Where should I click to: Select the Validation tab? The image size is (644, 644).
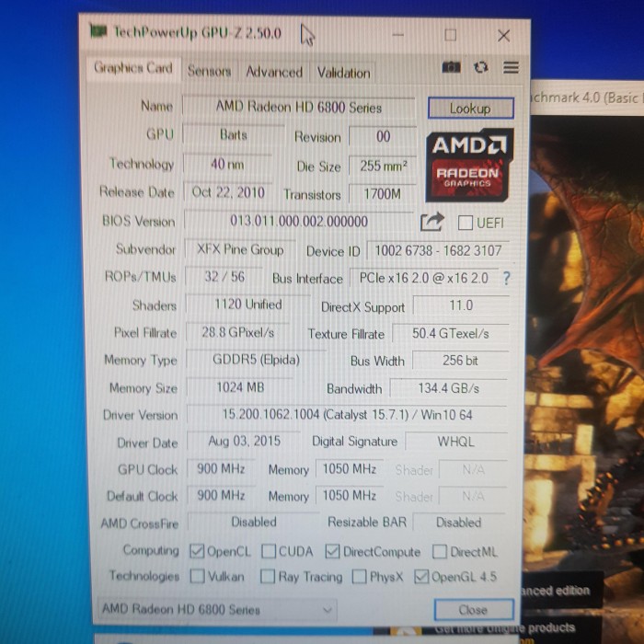pyautogui.click(x=343, y=73)
